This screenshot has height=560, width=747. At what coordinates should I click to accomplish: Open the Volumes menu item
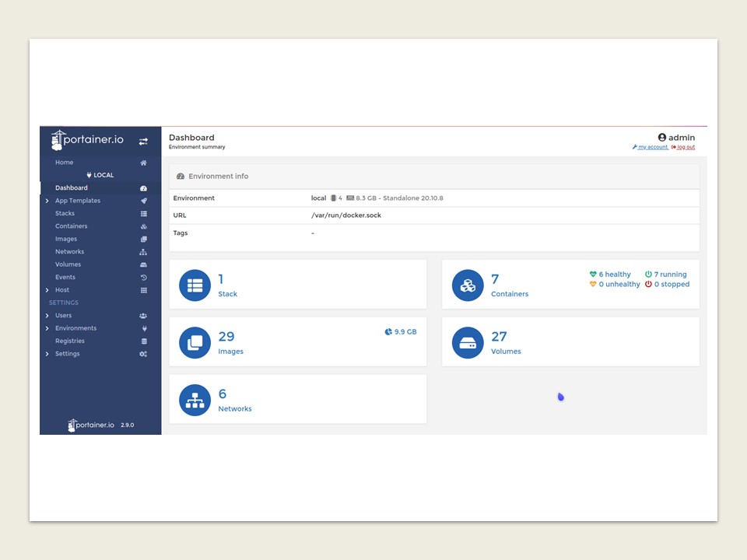tap(68, 264)
